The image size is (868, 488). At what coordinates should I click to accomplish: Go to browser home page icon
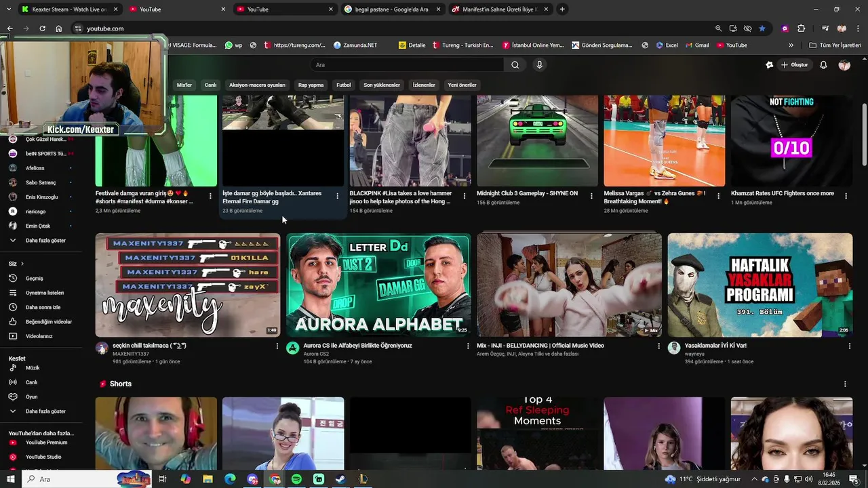coord(58,28)
